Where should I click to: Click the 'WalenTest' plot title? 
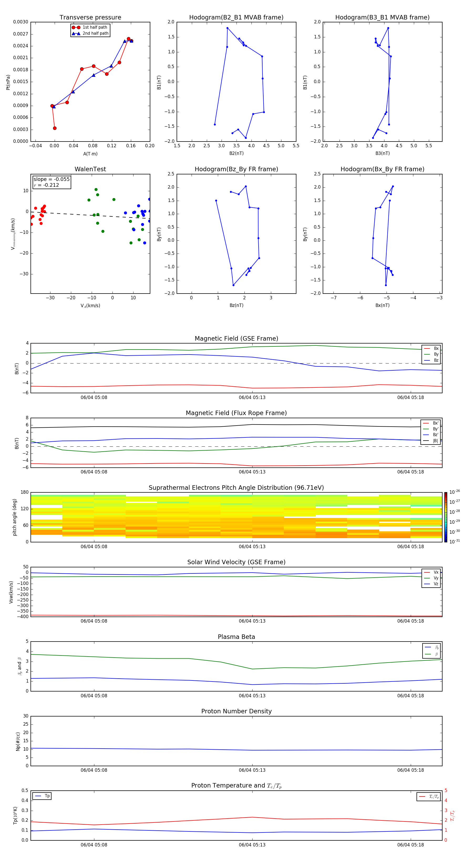click(90, 169)
